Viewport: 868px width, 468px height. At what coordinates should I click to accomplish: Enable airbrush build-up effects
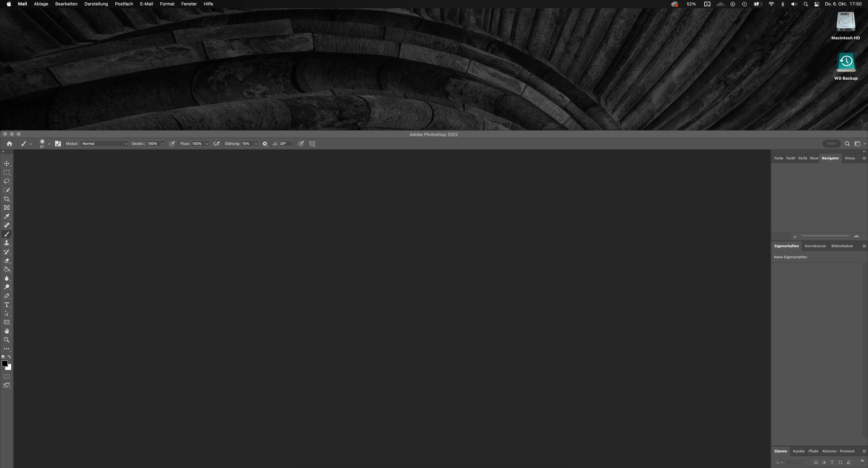[217, 144]
